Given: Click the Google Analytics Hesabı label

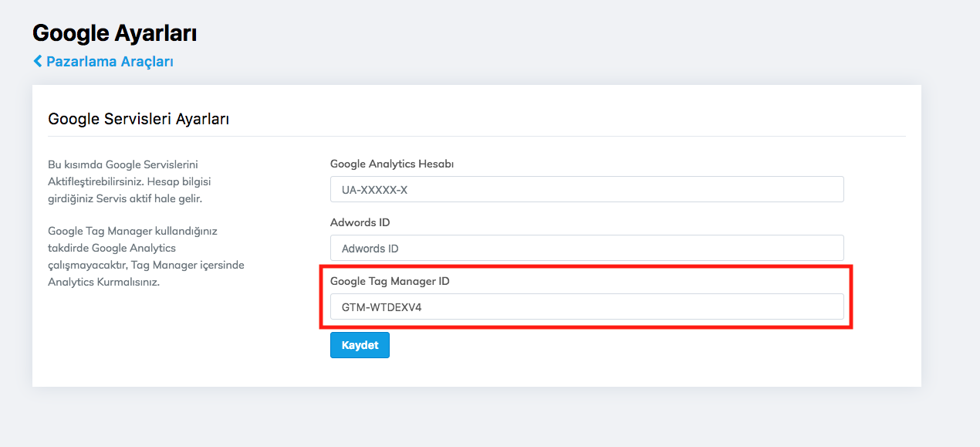Looking at the screenshot, I should [391, 164].
